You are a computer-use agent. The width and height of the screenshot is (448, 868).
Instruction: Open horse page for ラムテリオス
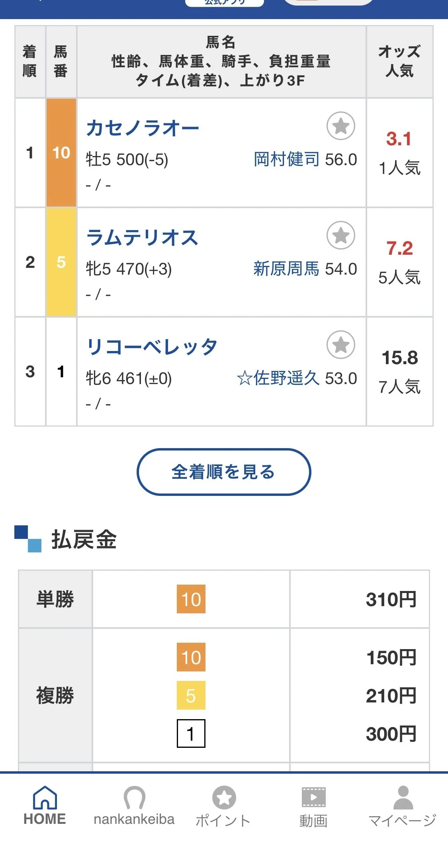click(x=142, y=238)
